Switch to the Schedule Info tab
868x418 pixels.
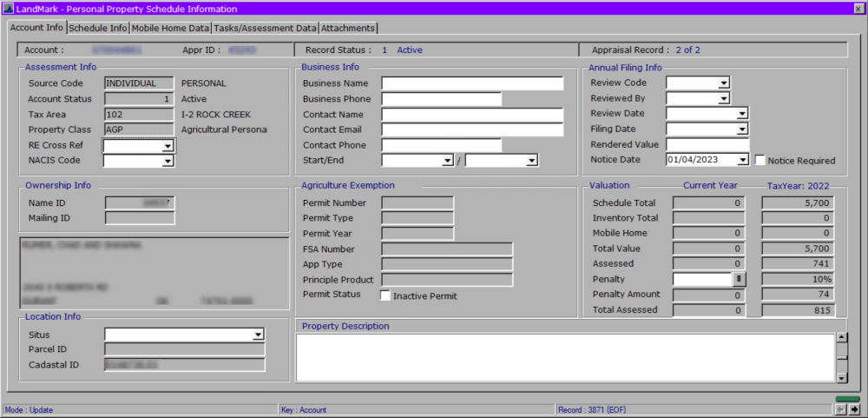[99, 28]
